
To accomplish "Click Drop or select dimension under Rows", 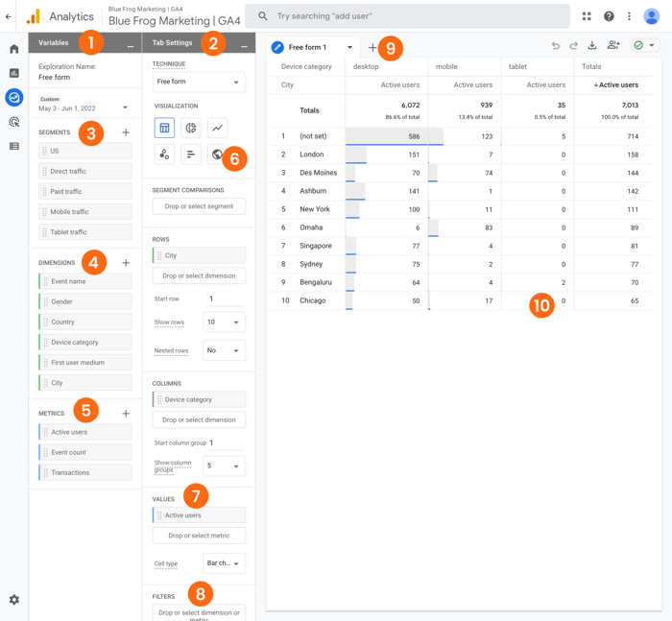I will [x=199, y=276].
